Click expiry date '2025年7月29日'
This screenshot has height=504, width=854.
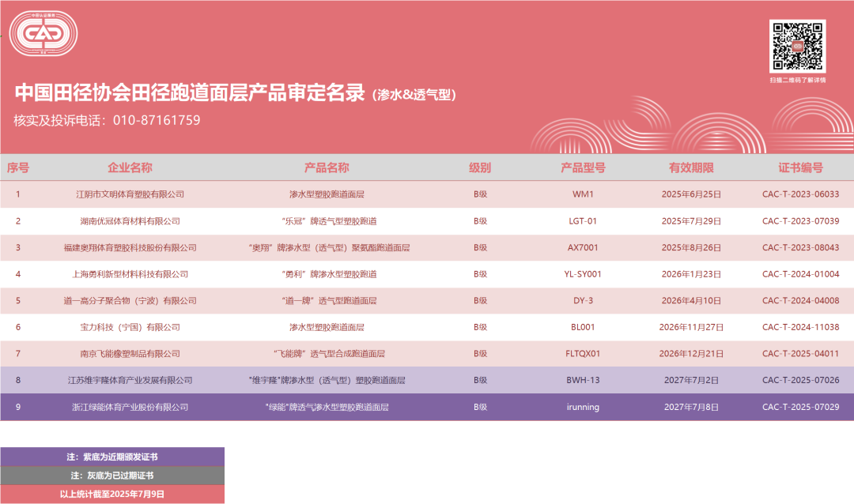pos(691,221)
